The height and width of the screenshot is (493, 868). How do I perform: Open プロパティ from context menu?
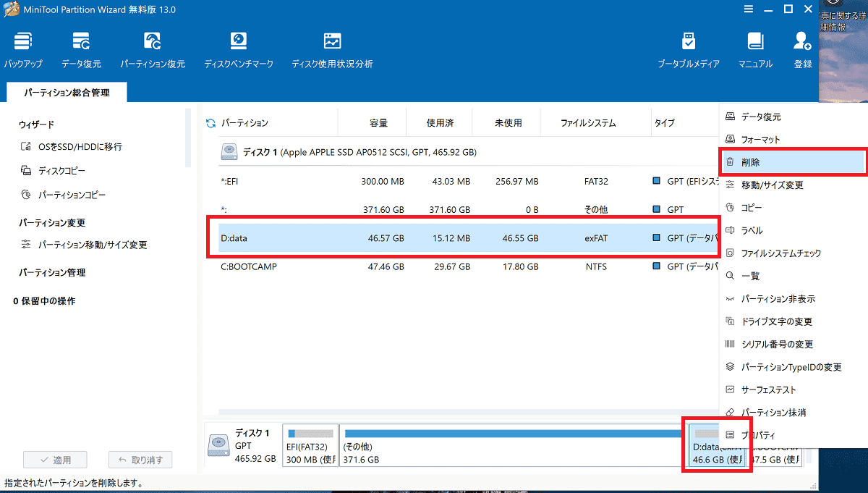(793, 435)
